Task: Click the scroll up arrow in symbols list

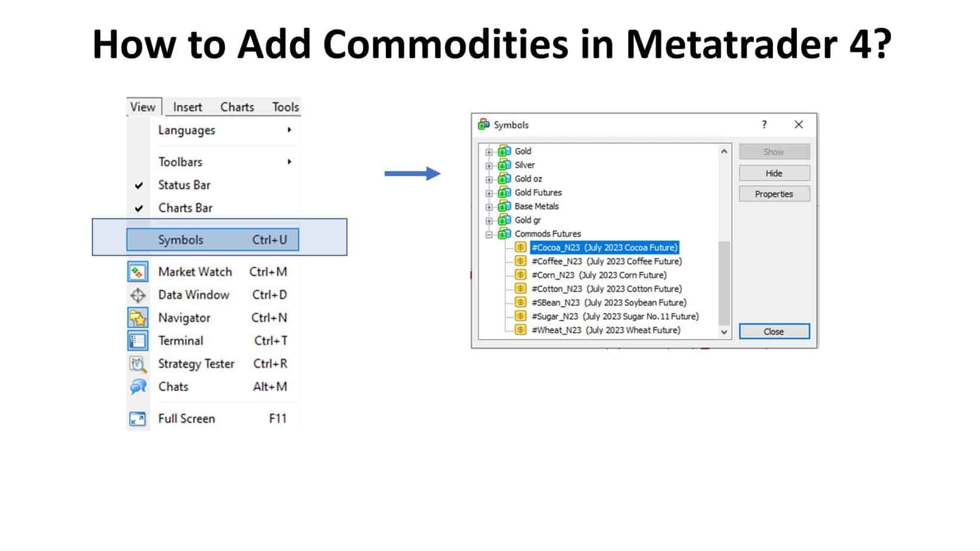Action: (x=724, y=151)
